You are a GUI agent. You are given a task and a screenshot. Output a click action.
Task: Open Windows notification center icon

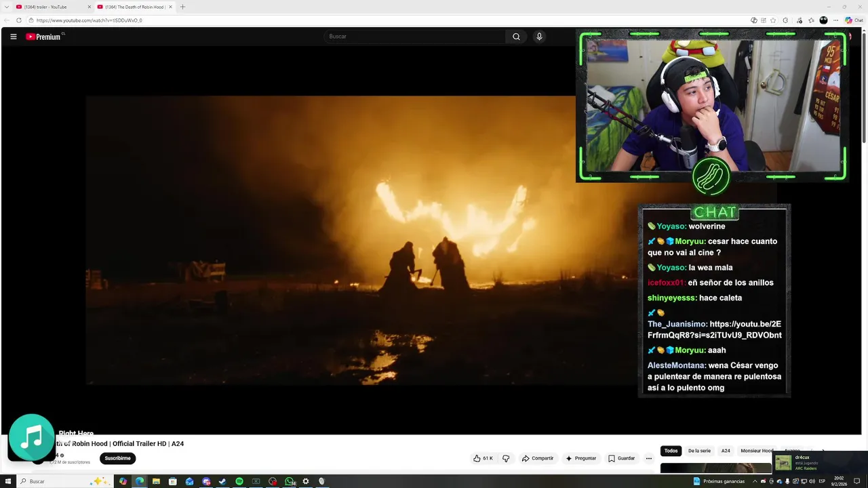click(x=856, y=481)
